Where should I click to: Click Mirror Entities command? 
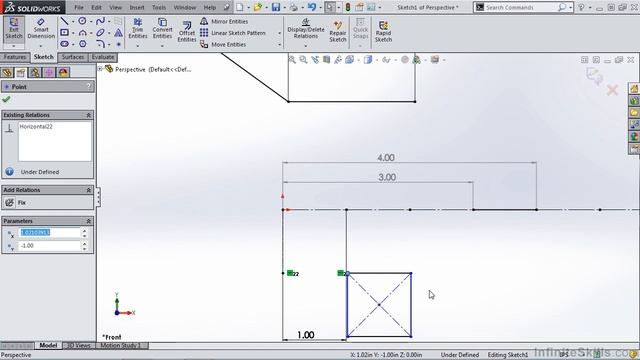pyautogui.click(x=224, y=21)
